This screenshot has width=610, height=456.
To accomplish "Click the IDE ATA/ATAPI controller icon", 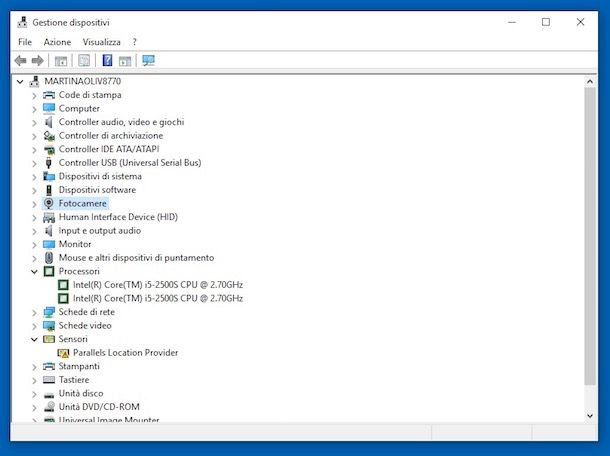I will point(49,149).
